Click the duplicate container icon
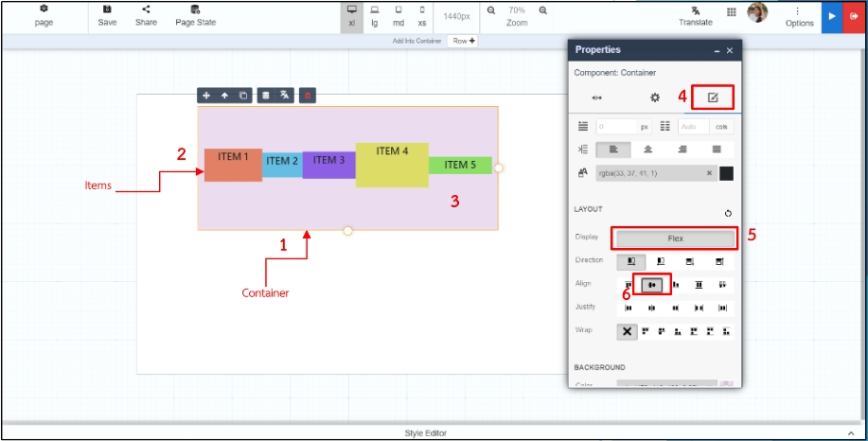This screenshot has width=868, height=441. [x=243, y=96]
